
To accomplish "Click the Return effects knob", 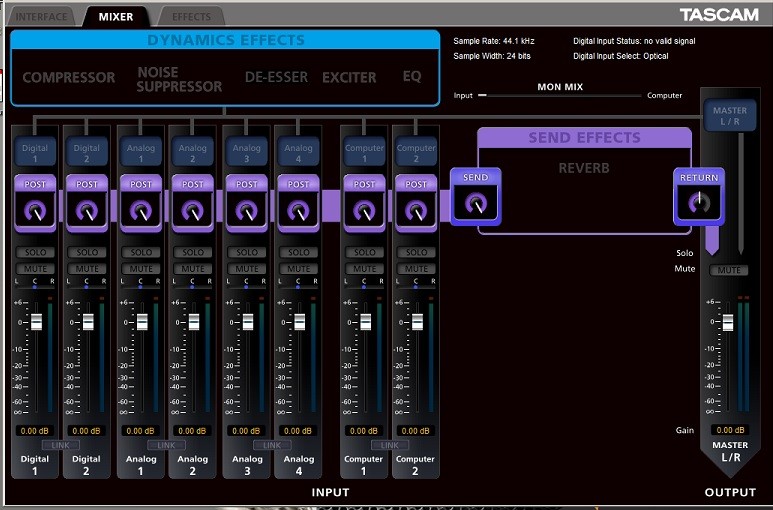I will tap(699, 203).
